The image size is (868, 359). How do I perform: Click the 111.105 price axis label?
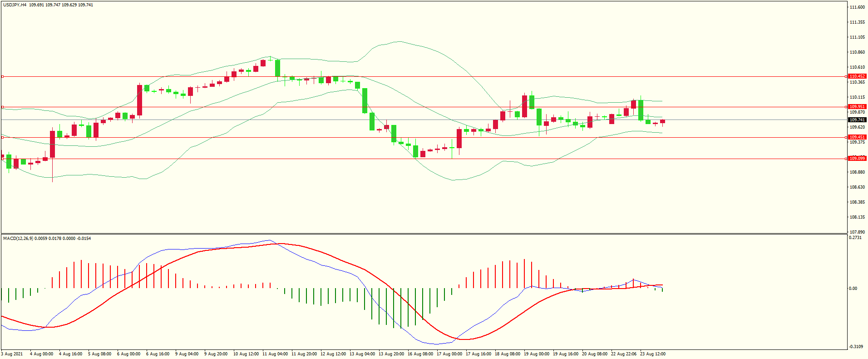coord(857,37)
